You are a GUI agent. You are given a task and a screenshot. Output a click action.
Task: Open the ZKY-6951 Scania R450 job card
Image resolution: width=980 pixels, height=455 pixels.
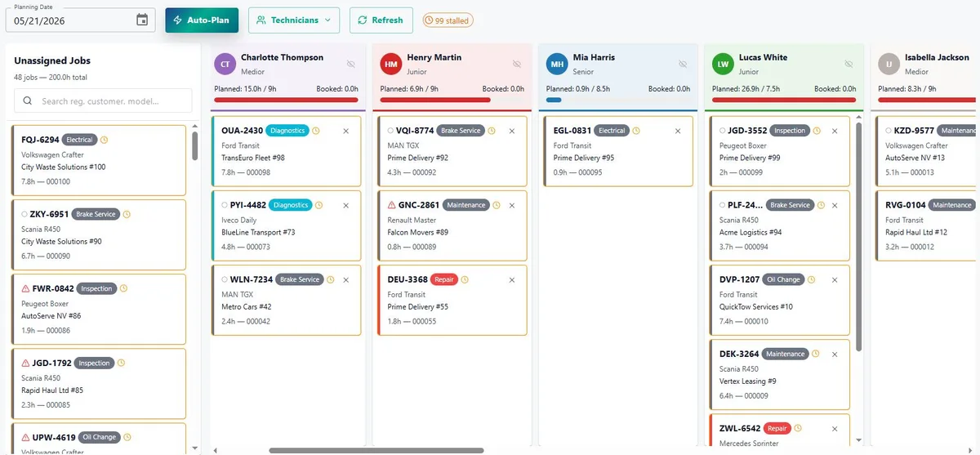(x=98, y=234)
